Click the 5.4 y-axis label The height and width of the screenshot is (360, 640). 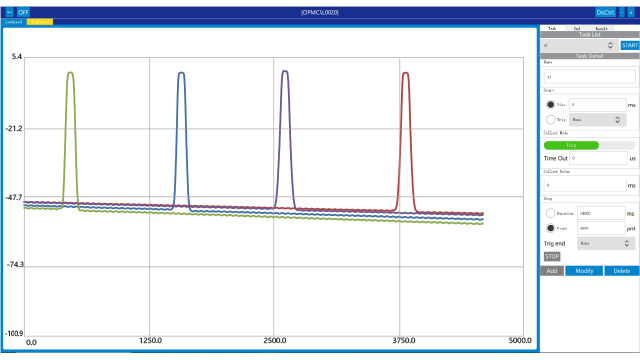(x=17, y=57)
